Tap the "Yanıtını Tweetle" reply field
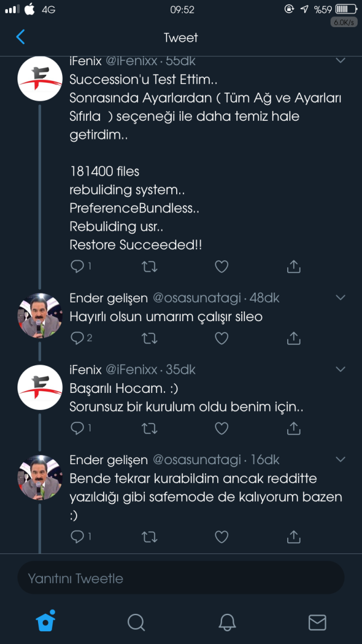Image resolution: width=362 pixels, height=644 pixels. coord(181,578)
